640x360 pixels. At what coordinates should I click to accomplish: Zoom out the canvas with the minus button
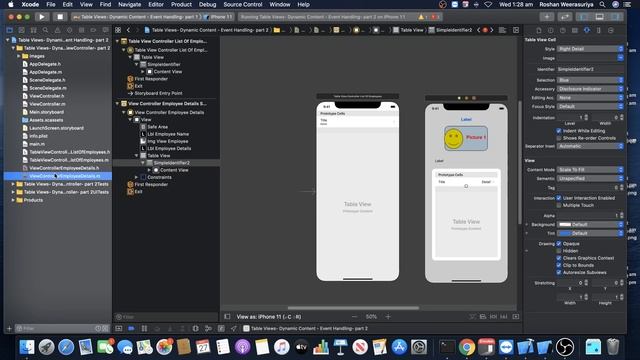click(x=354, y=317)
